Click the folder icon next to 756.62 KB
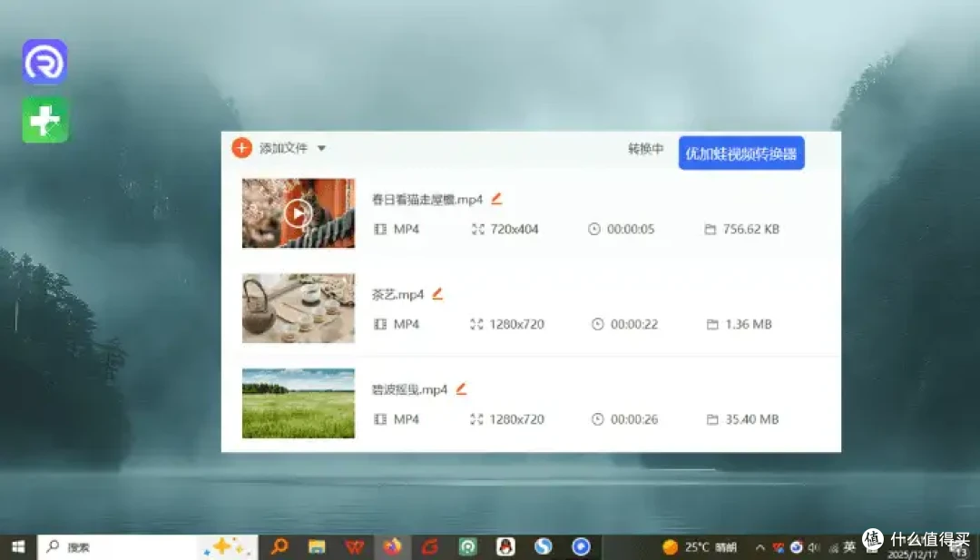This screenshot has width=980, height=560. tap(710, 230)
